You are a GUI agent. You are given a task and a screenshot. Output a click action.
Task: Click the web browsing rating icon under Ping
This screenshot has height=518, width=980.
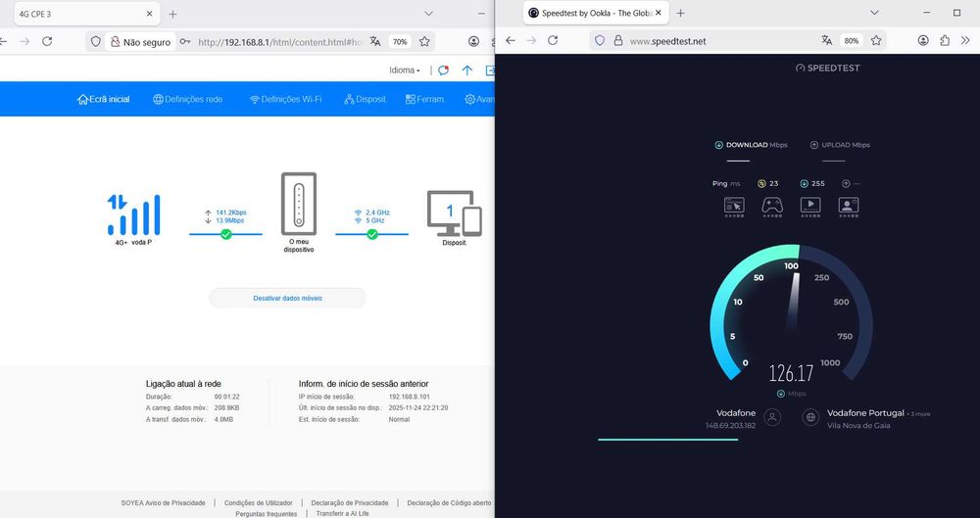click(734, 207)
